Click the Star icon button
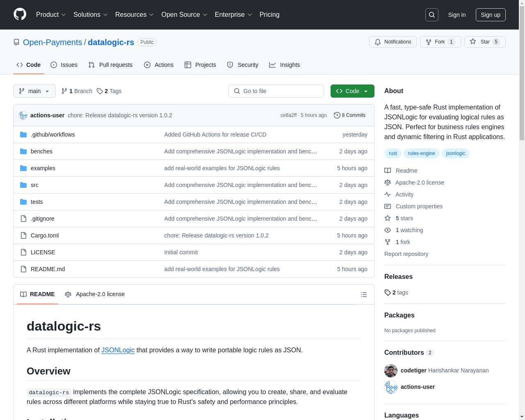 485,42
